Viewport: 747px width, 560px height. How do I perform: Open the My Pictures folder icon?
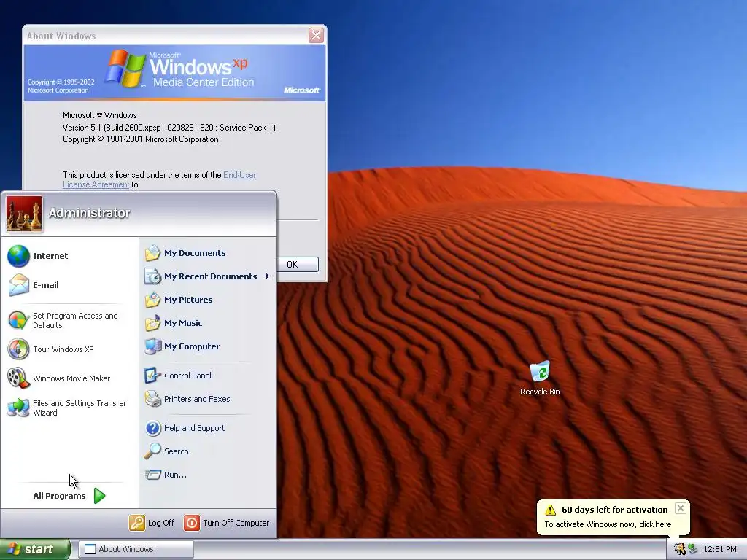[153, 300]
